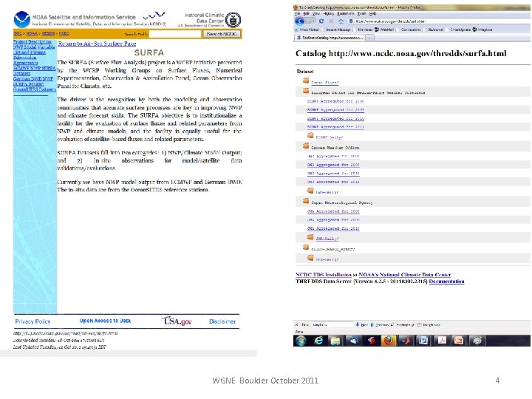Screen dimensions: 532x399
Task: Click the Privacy Policy footer link
Action: click(33, 321)
